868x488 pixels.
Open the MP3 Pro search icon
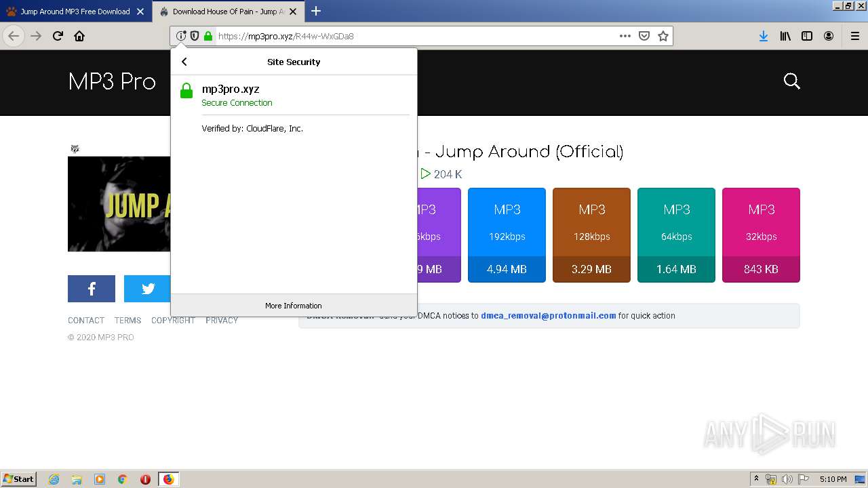tap(792, 81)
